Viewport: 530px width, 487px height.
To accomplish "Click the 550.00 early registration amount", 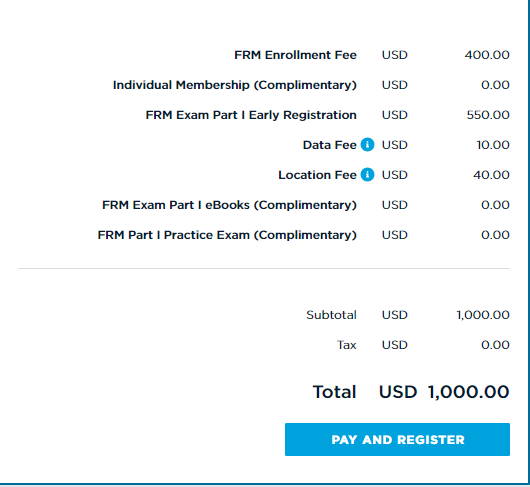I will coord(488,115).
